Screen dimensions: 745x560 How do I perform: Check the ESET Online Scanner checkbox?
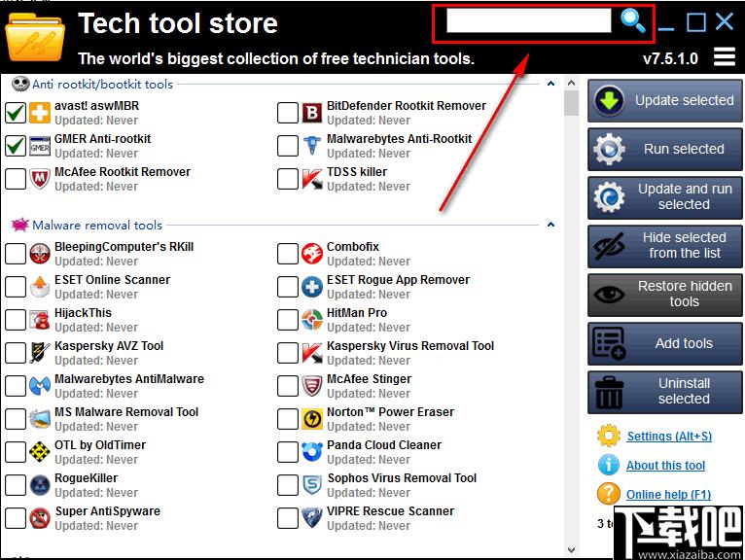pyautogui.click(x=16, y=287)
